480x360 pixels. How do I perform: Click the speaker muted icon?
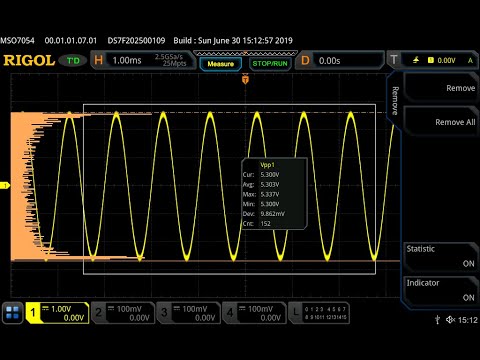tap(450, 320)
